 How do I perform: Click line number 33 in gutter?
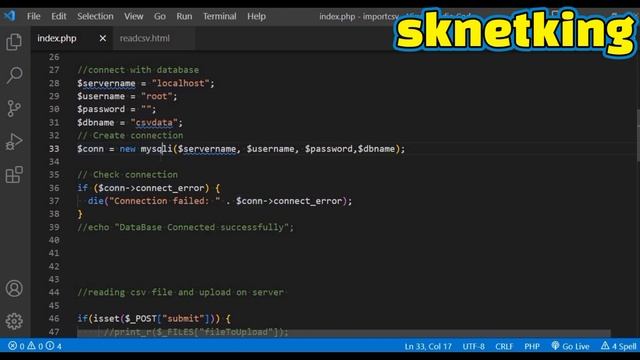[x=54, y=149]
